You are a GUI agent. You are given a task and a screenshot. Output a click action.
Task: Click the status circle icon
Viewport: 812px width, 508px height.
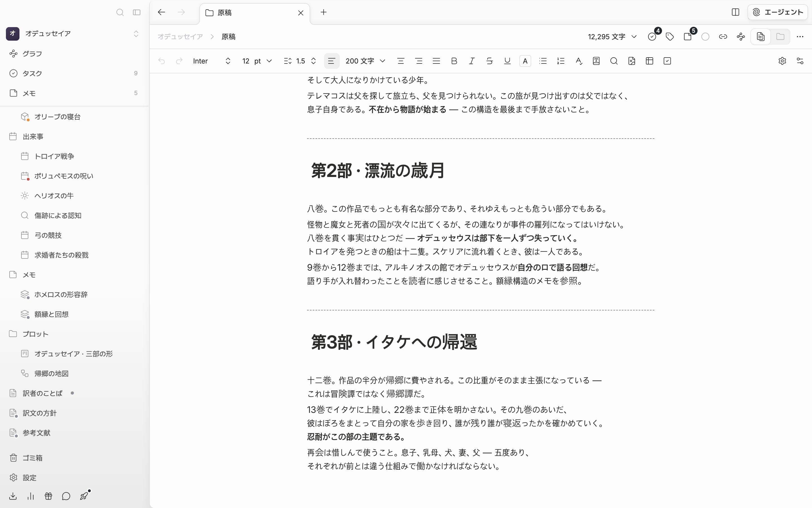point(705,37)
